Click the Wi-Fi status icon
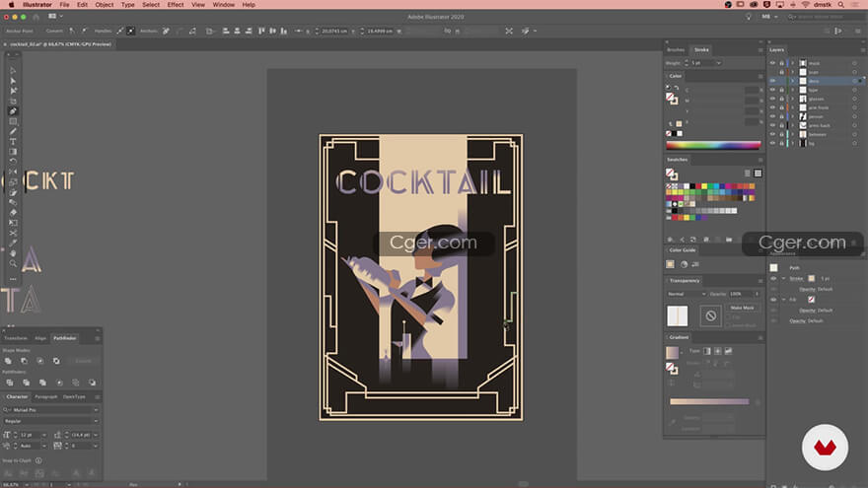Viewport: 868px width, 488px height. pyautogui.click(x=806, y=4)
